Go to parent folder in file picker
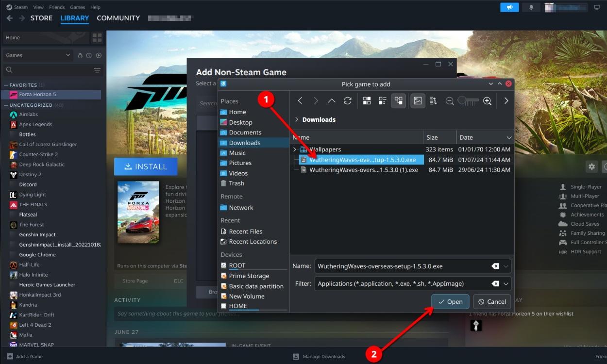The height and width of the screenshot is (364, 607). (x=332, y=101)
